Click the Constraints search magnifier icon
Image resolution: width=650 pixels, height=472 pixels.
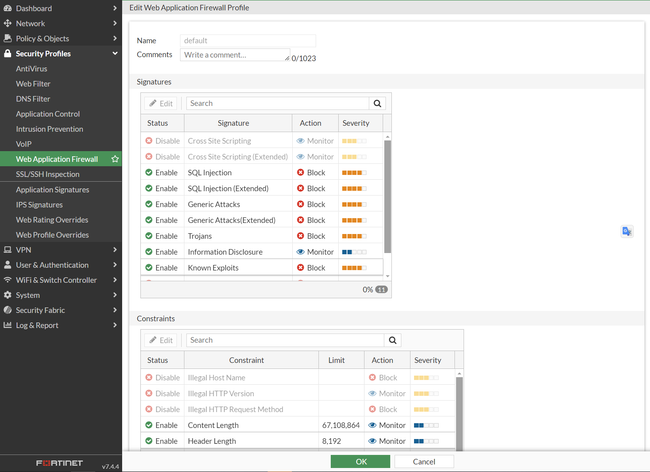(x=393, y=340)
